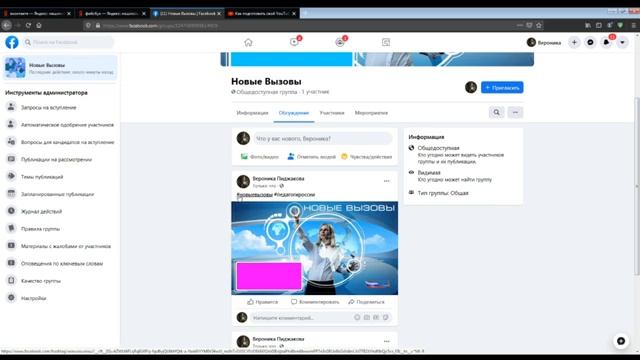Image resolution: width=640 pixels, height=360 pixels.
Task: Switch to the Обсуждение tab
Action: click(294, 113)
